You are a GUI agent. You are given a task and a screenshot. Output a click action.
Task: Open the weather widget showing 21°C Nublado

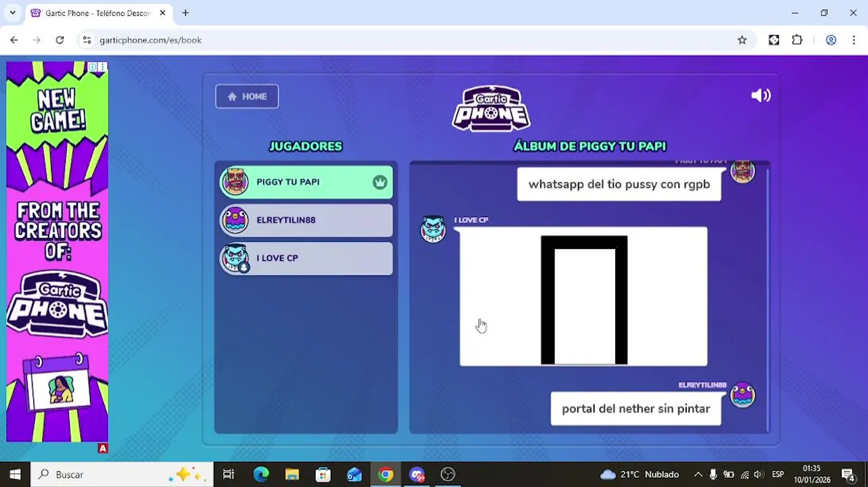tap(640, 474)
